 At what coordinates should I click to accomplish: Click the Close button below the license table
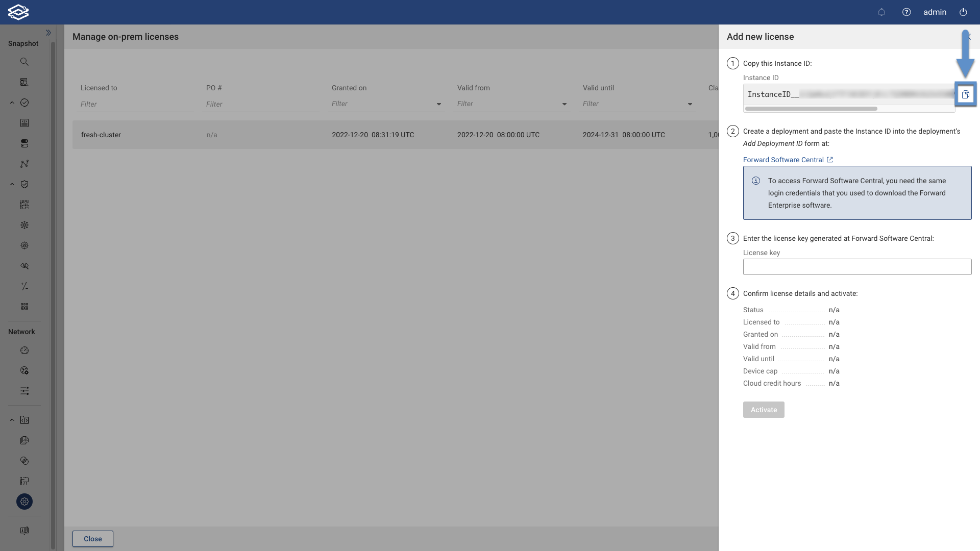[92, 539]
